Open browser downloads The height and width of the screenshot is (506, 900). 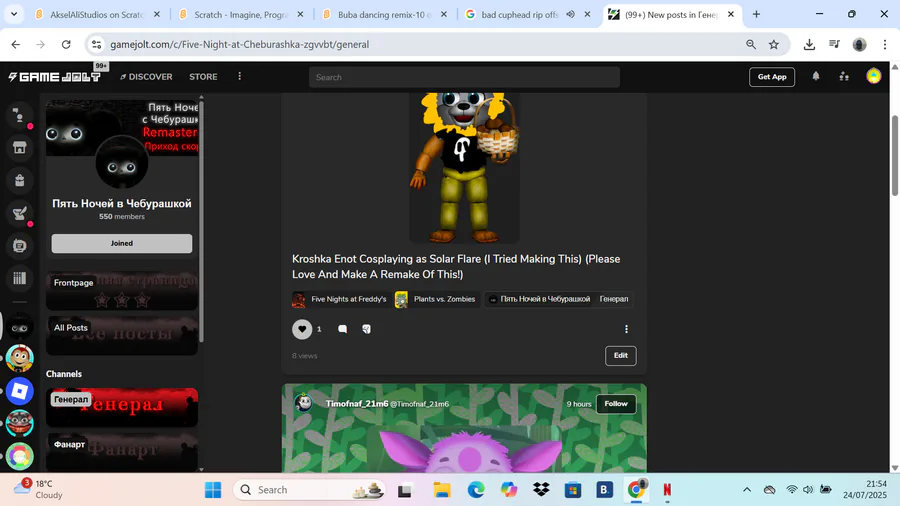(x=809, y=44)
